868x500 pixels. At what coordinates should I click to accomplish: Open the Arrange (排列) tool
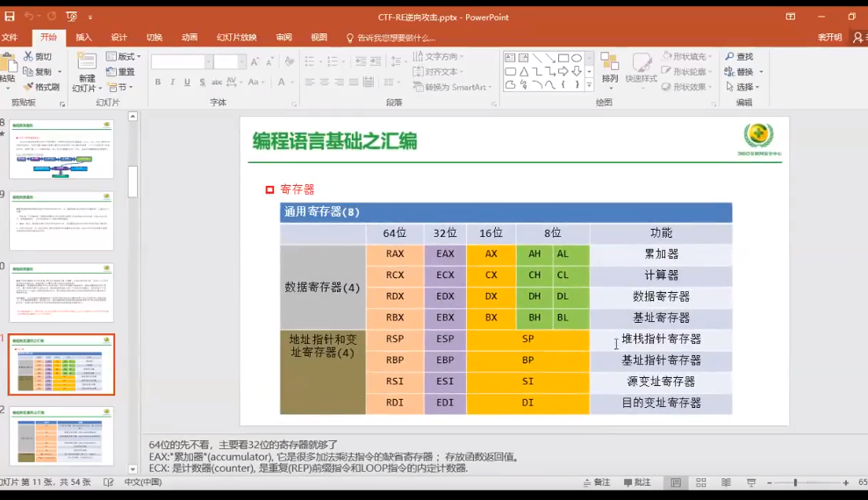coord(609,68)
